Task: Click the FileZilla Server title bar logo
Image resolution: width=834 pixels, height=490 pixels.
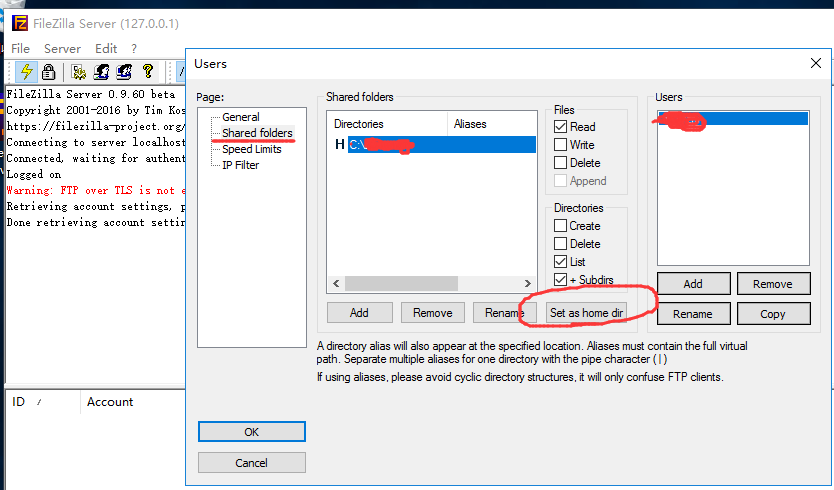Action: (x=16, y=20)
